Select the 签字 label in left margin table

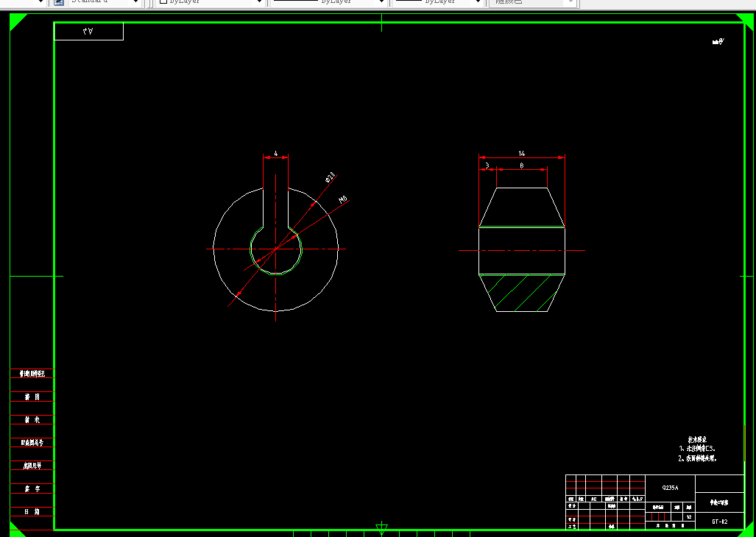pyautogui.click(x=32, y=489)
